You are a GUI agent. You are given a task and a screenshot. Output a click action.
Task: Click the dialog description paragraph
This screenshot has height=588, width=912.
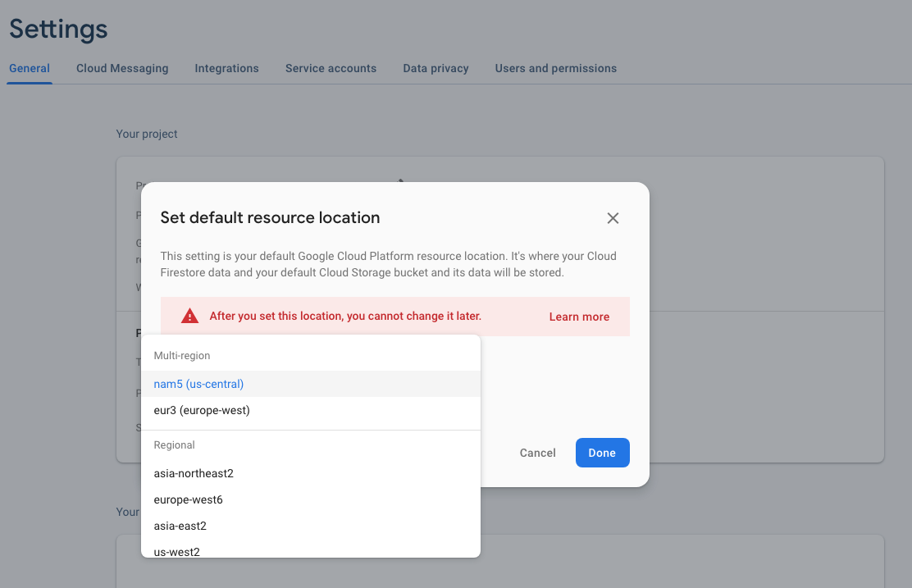[x=389, y=264]
